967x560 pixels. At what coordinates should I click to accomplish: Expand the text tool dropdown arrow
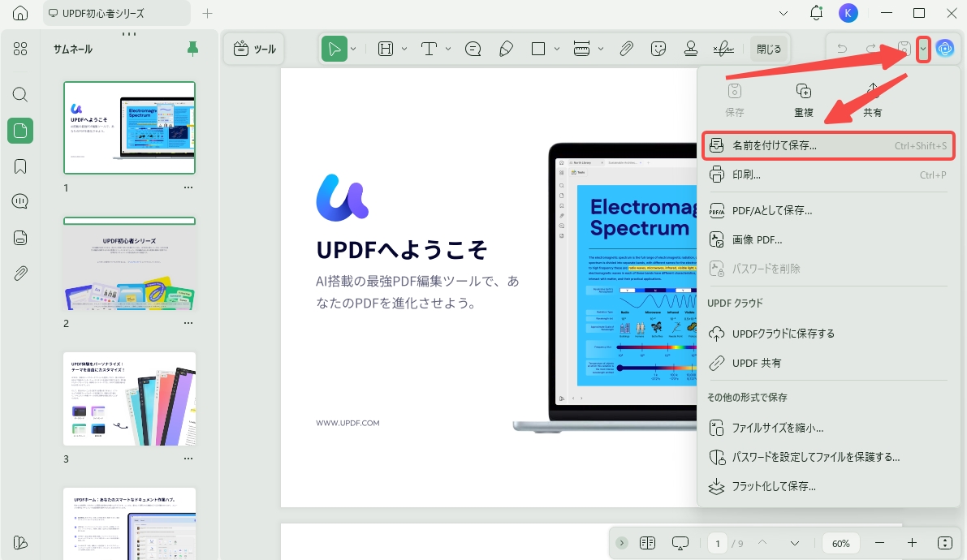447,49
